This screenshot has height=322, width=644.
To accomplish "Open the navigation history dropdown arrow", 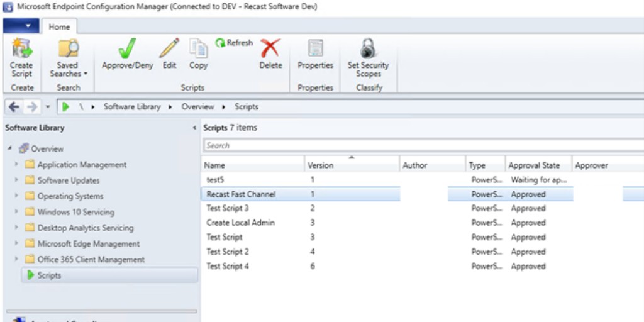I will pos(48,107).
